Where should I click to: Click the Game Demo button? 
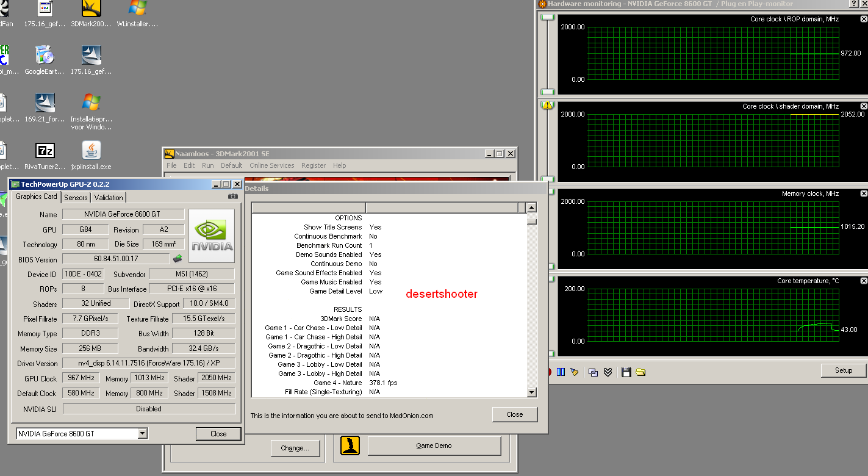[434, 445]
